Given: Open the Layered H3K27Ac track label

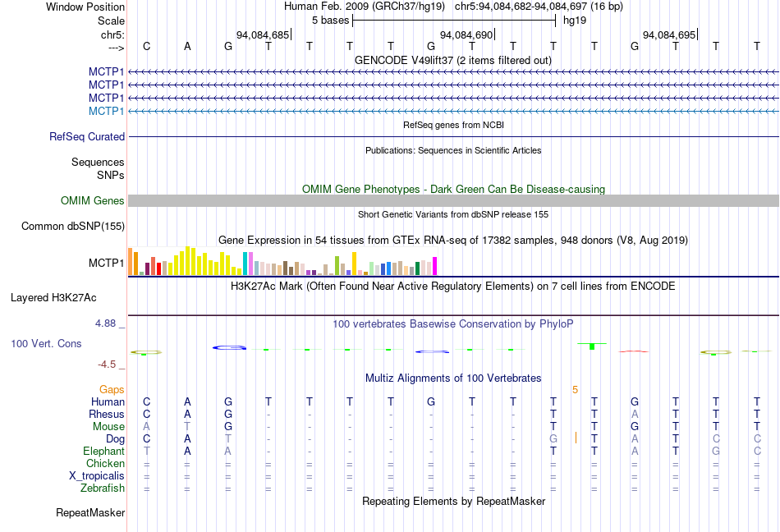Looking at the screenshot, I should click(53, 297).
